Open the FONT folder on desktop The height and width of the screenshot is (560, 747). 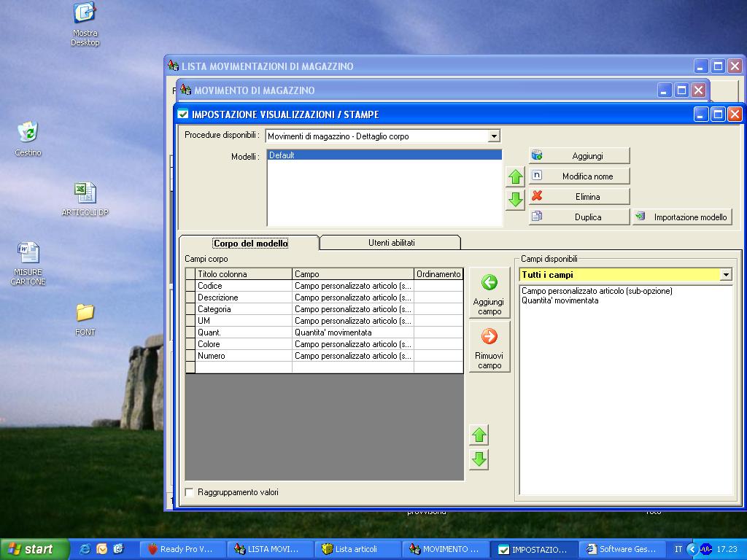[x=85, y=313]
